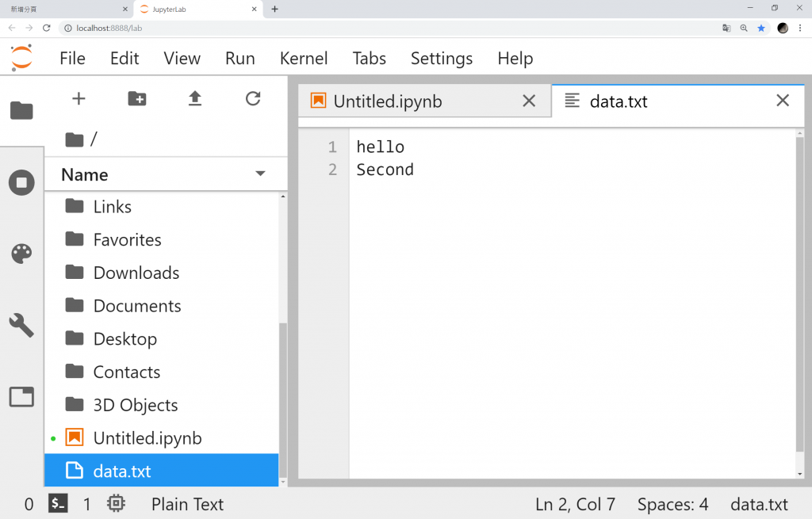The width and height of the screenshot is (812, 519).
Task: Bookmark this page with the star icon
Action: [x=761, y=28]
